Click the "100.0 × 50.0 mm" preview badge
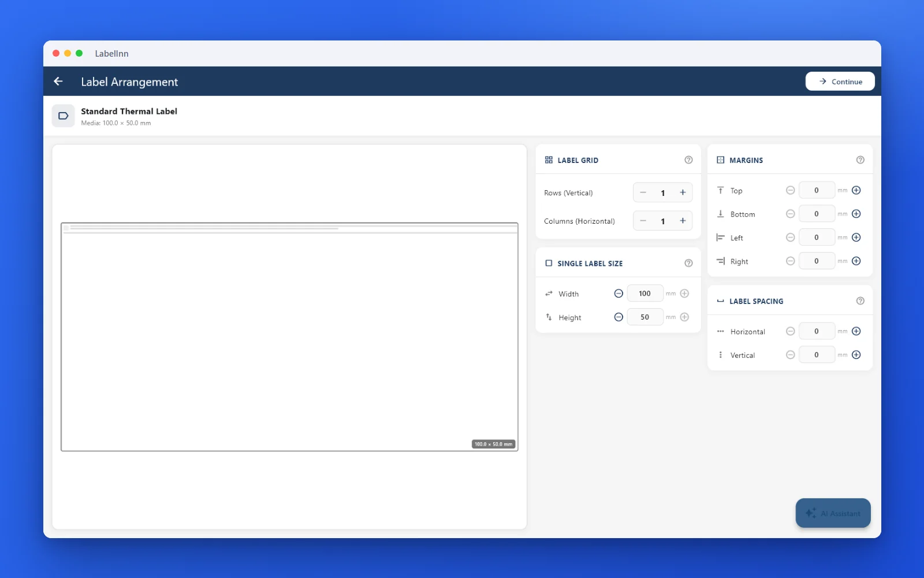The width and height of the screenshot is (924, 578). pyautogui.click(x=493, y=444)
